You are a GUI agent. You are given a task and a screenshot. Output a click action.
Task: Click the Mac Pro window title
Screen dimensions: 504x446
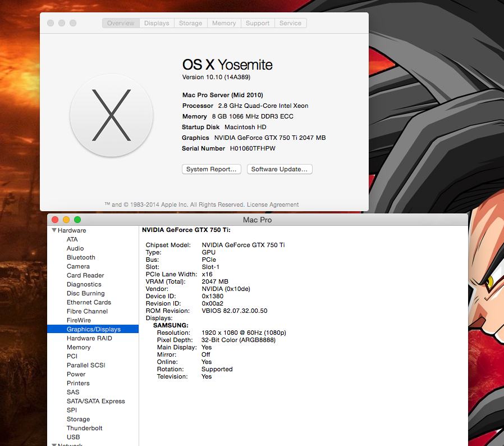tap(257, 220)
